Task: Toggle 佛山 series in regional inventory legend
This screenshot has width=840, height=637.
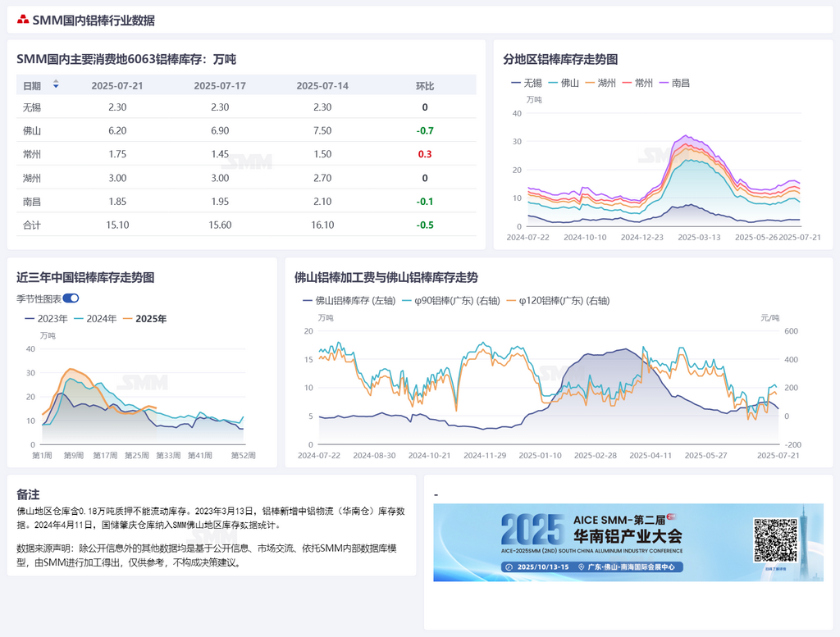Action: (564, 83)
